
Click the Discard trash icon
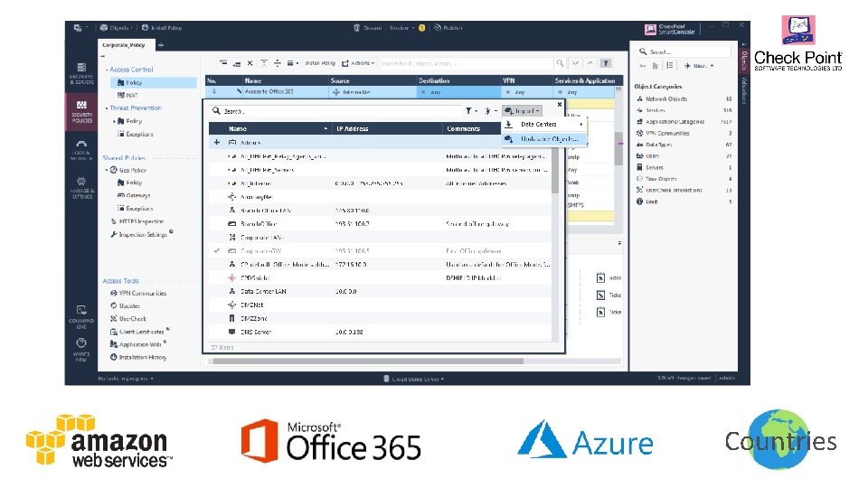point(357,28)
